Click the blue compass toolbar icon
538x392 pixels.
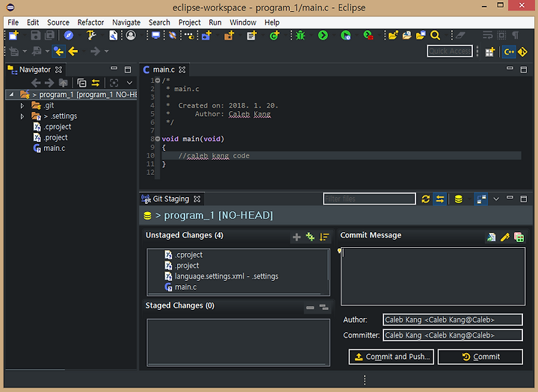coord(69,35)
